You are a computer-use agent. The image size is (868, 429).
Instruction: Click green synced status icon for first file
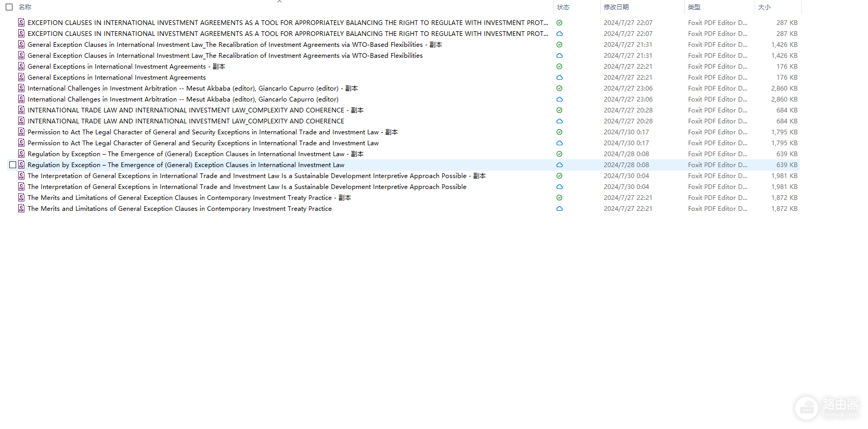559,22
